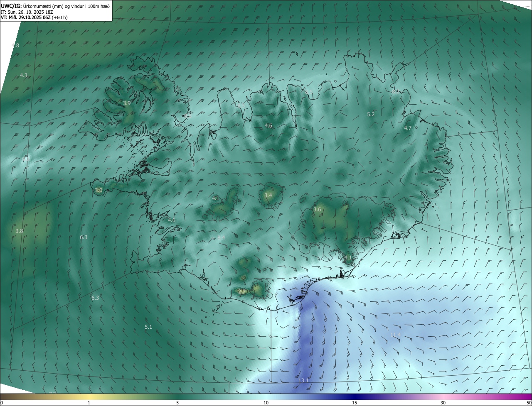Select the 13.1 precipitation value

tap(304, 381)
